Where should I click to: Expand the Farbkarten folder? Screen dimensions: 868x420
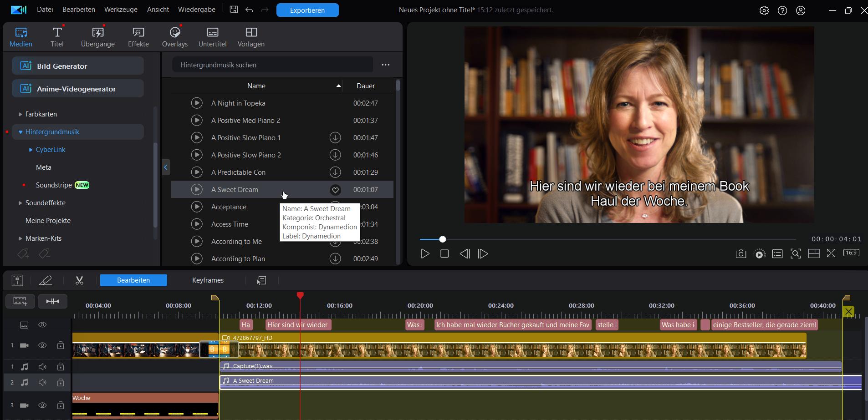pos(20,114)
